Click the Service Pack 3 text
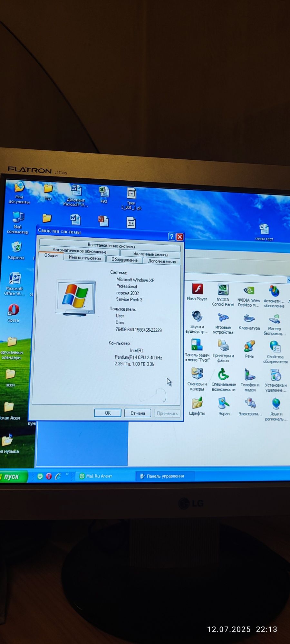 click(129, 299)
